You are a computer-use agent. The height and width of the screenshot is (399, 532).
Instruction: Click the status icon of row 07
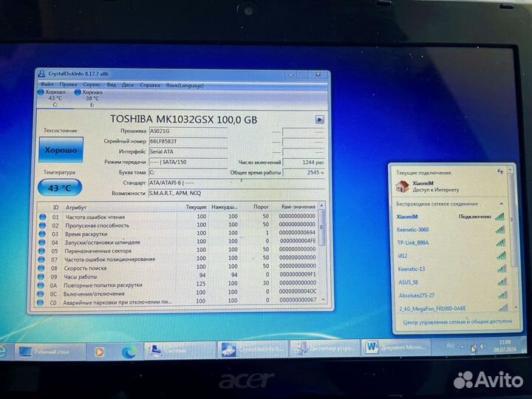[41, 259]
